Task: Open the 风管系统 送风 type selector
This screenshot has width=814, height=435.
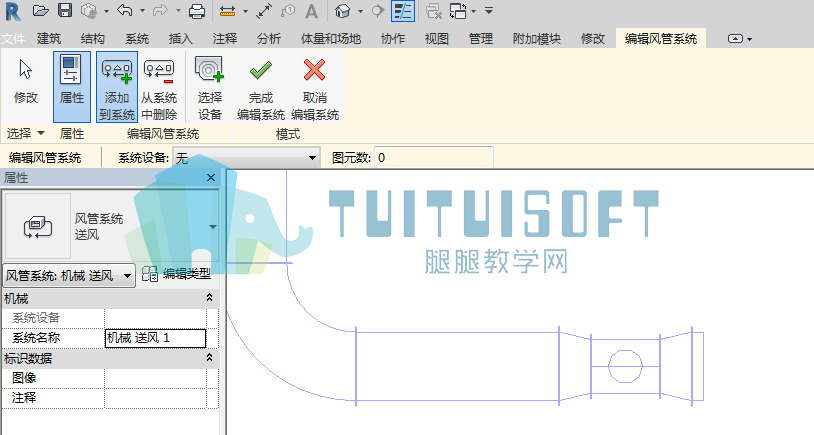Action: pos(111,226)
